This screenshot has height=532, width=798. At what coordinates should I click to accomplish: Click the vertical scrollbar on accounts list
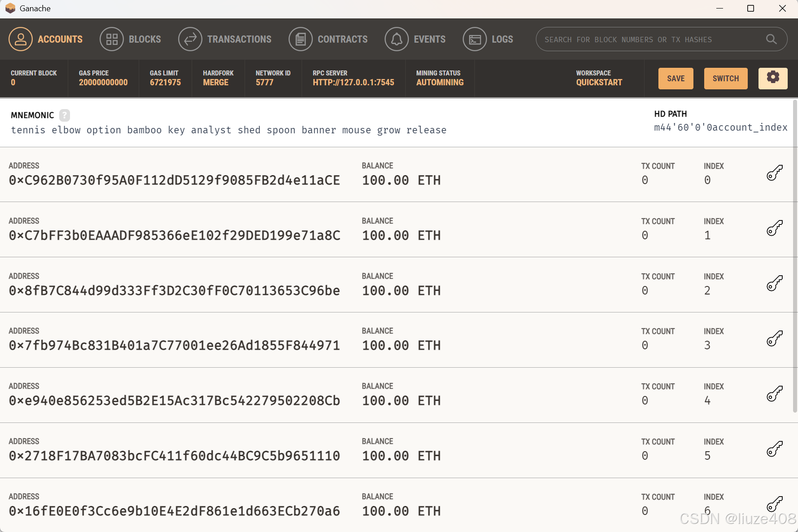coord(795,256)
